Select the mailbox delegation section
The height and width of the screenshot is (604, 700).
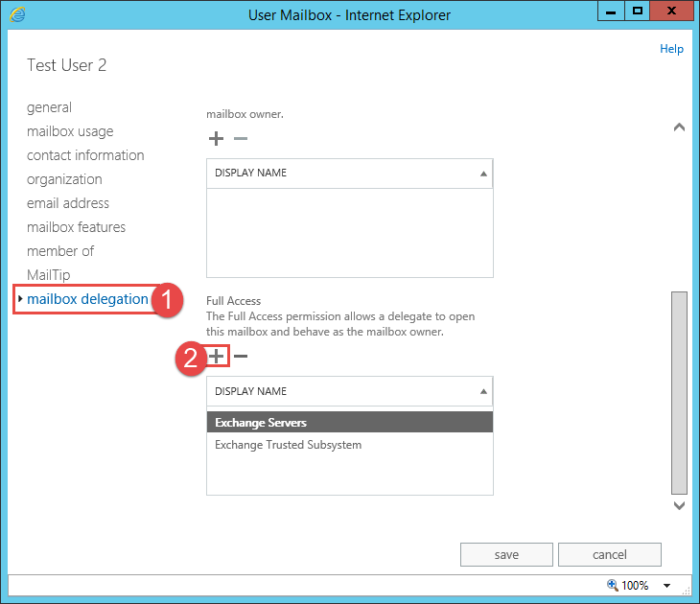point(87,299)
